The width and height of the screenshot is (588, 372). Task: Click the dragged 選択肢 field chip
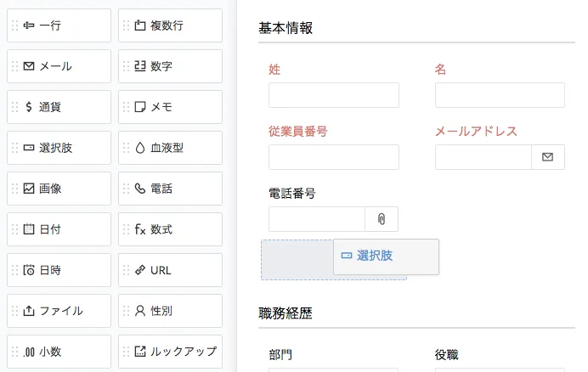[386, 256]
